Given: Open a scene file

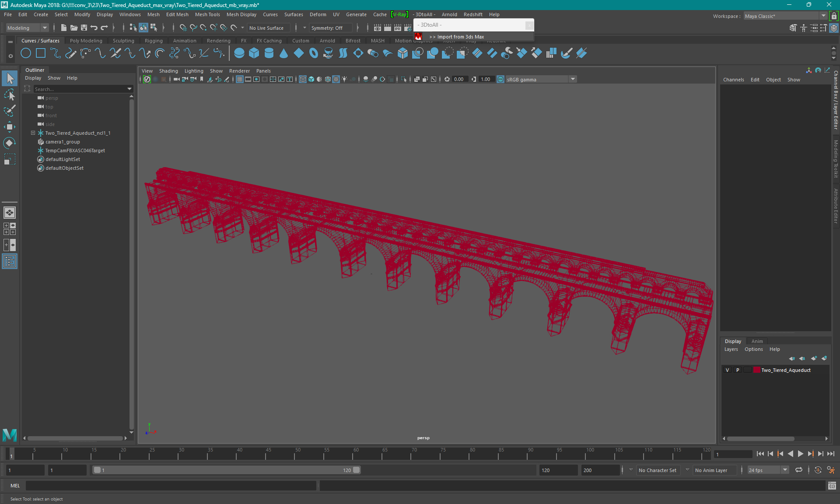Looking at the screenshot, I should click(x=74, y=28).
